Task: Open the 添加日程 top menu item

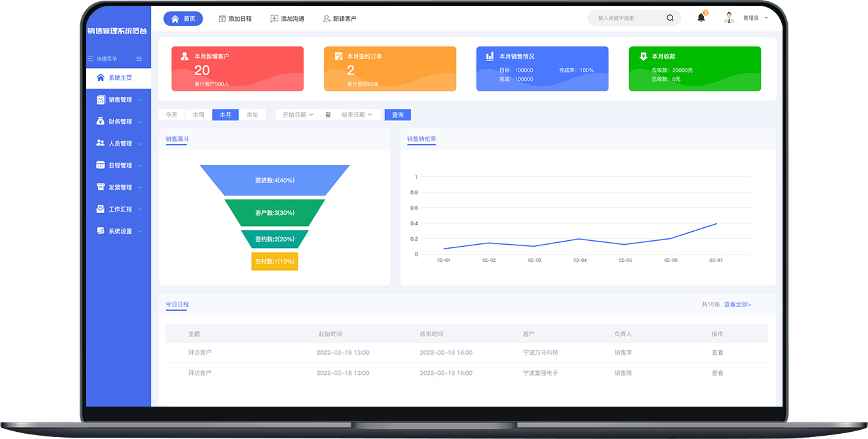Action: pyautogui.click(x=235, y=19)
